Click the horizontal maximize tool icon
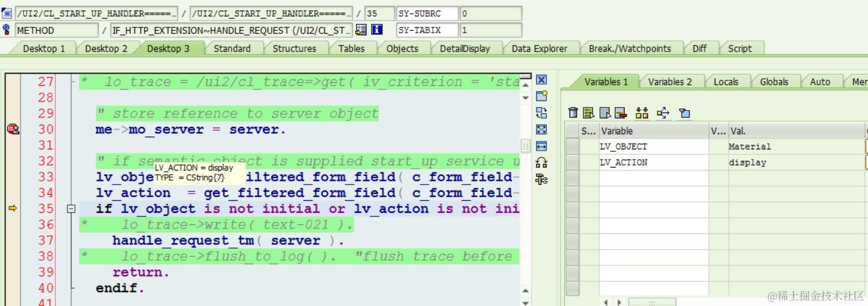The width and height of the screenshot is (868, 306). tap(542, 146)
